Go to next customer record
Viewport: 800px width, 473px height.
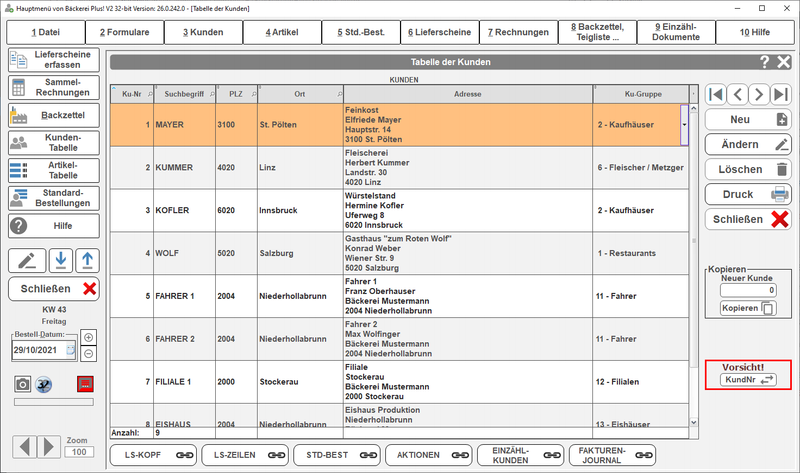(x=759, y=94)
